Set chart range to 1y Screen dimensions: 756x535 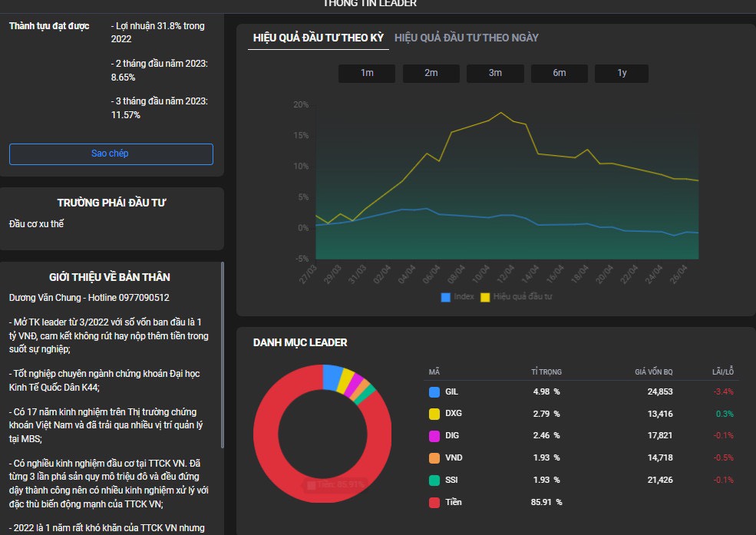(622, 73)
